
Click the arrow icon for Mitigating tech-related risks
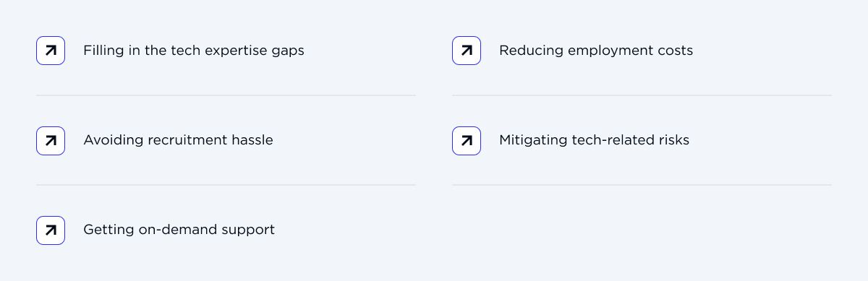[x=467, y=140]
